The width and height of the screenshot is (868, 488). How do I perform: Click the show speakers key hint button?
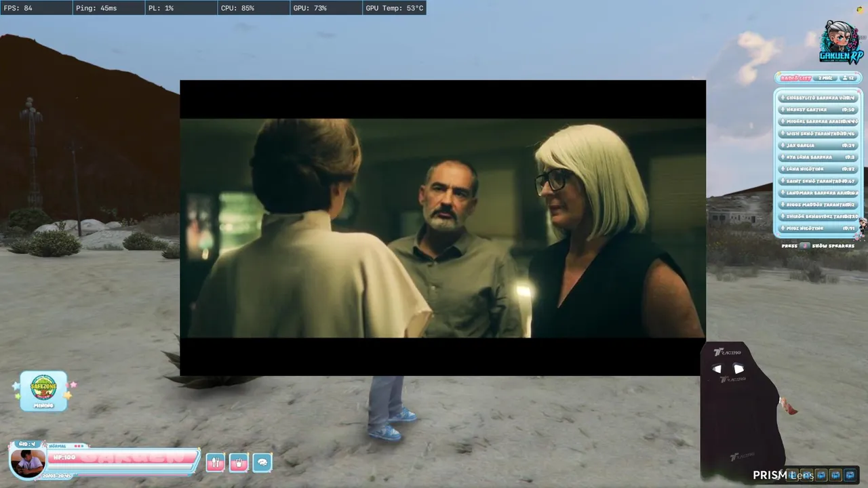coord(805,245)
